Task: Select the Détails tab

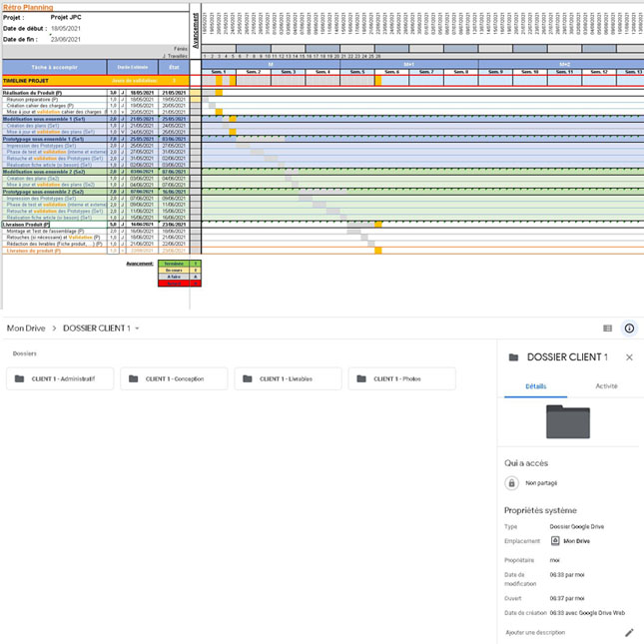Action: coord(534,385)
